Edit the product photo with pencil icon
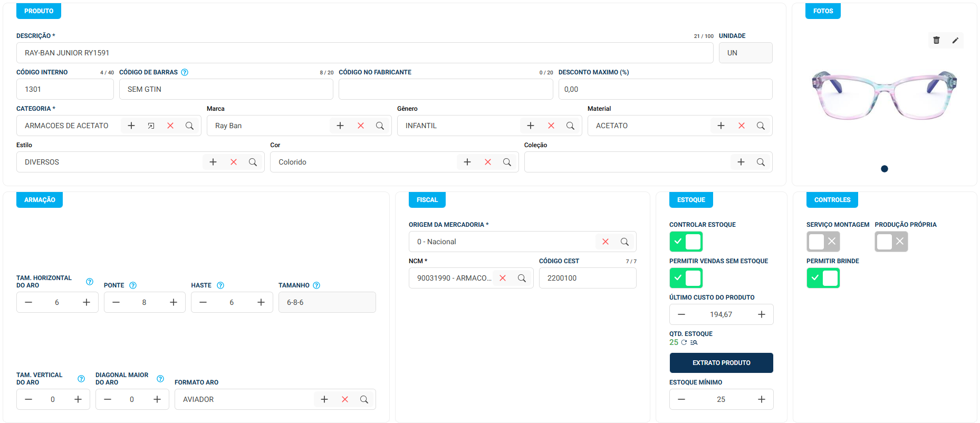The width and height of the screenshot is (980, 423). 955,40
